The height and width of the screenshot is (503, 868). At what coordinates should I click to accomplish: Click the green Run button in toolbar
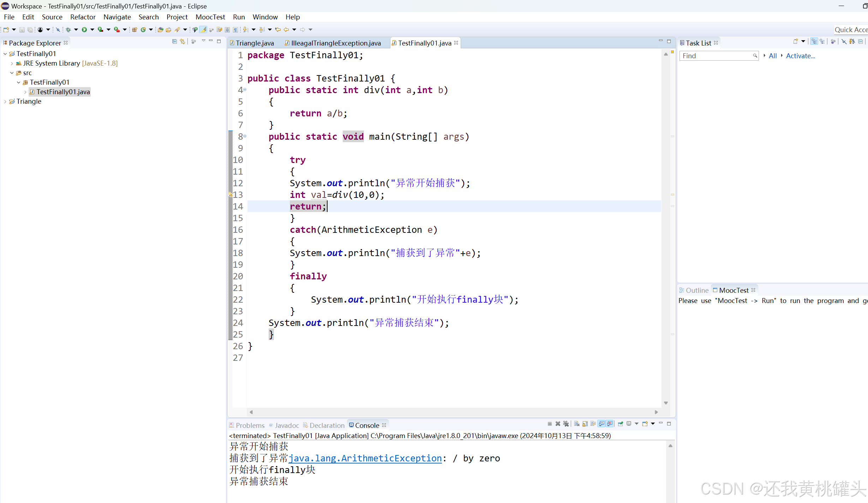[x=84, y=30]
